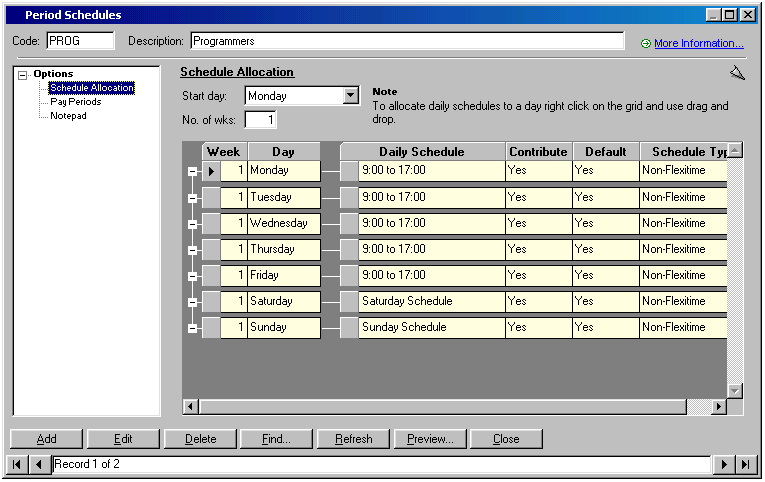
Task: Collapse the Thursday row expander
Action: 192,250
